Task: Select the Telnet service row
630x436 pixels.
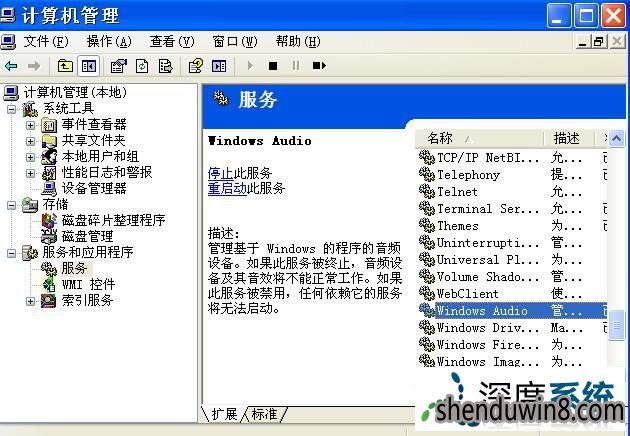Action: (512, 192)
